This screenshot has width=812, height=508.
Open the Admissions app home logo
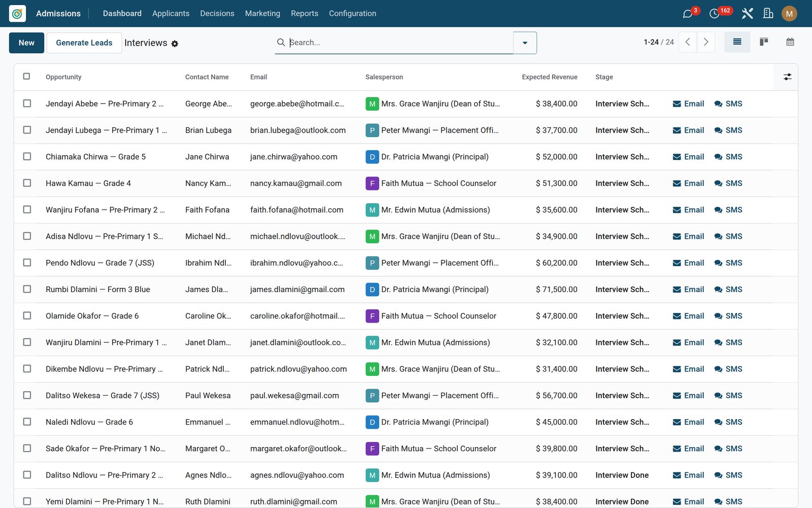[17, 14]
